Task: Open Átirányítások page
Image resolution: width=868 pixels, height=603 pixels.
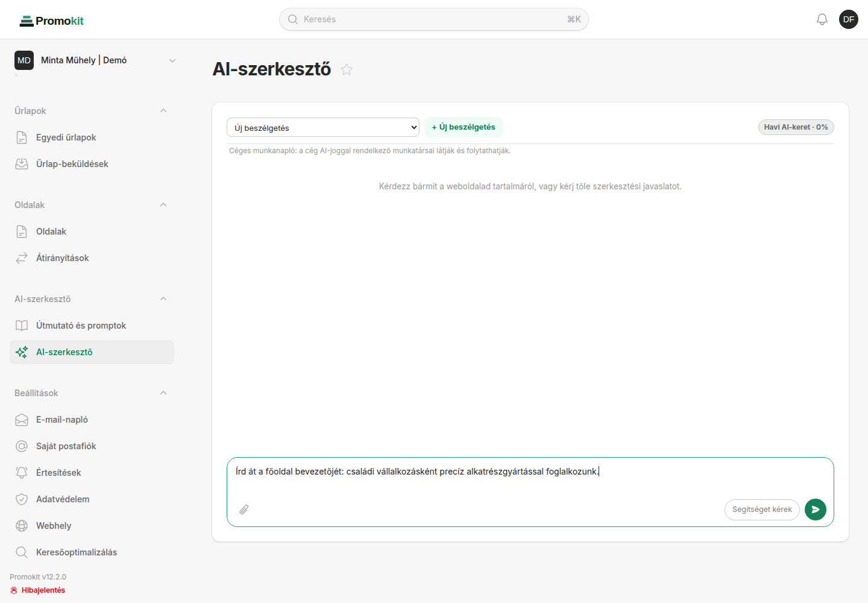Action: (x=92, y=258)
